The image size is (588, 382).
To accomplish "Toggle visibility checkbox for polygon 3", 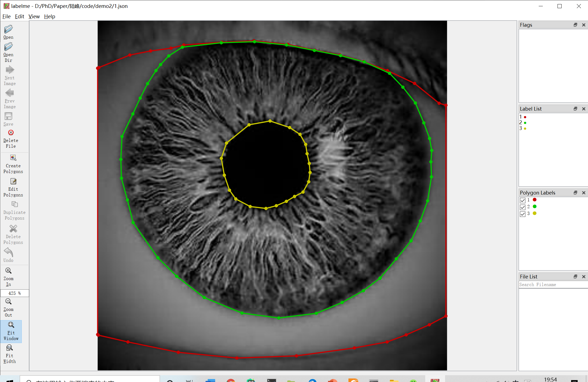I will click(x=522, y=214).
